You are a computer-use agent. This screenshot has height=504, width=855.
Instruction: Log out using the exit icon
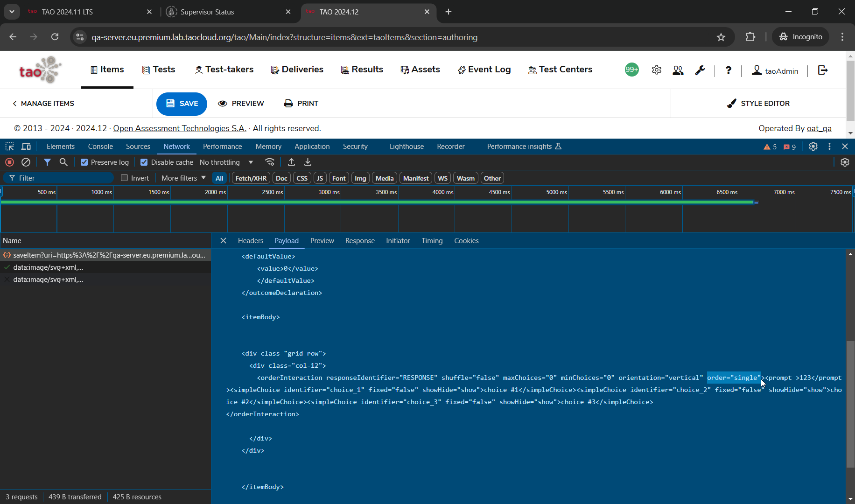(823, 70)
